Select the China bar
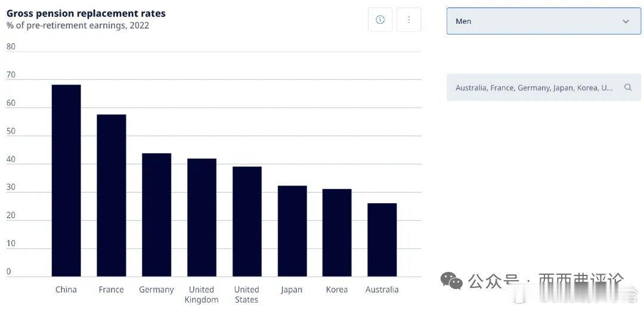Image resolution: width=644 pixels, height=310 pixels. pyautogui.click(x=66, y=180)
